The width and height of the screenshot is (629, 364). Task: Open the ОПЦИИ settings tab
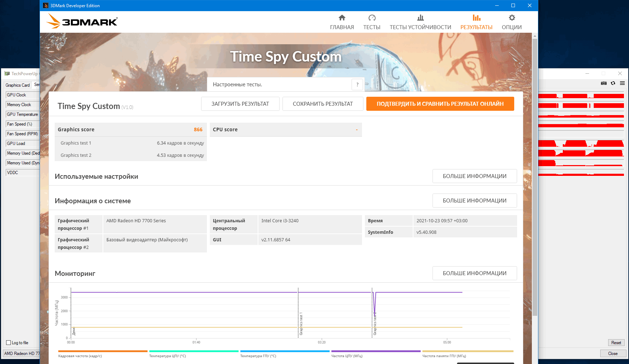click(x=512, y=22)
